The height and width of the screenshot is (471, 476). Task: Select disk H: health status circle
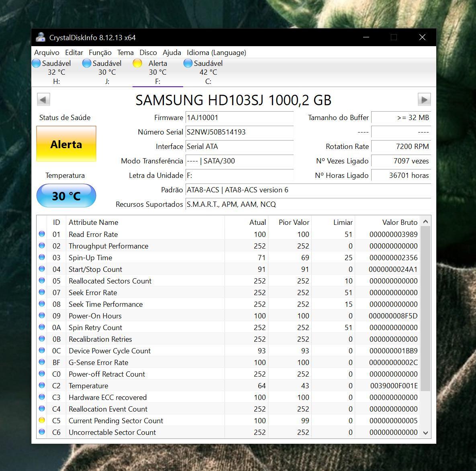(36, 63)
